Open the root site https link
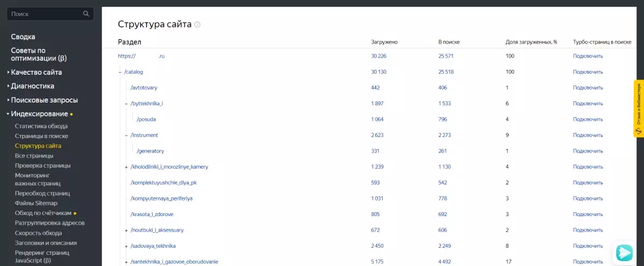 coord(141,56)
